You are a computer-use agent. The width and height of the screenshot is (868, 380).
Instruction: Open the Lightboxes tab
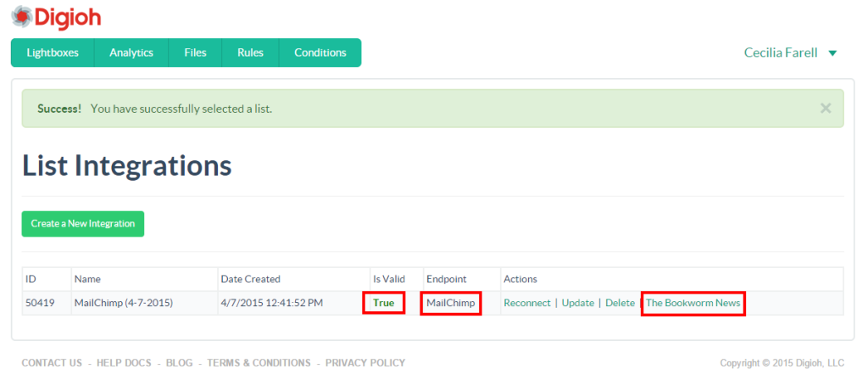pos(53,53)
